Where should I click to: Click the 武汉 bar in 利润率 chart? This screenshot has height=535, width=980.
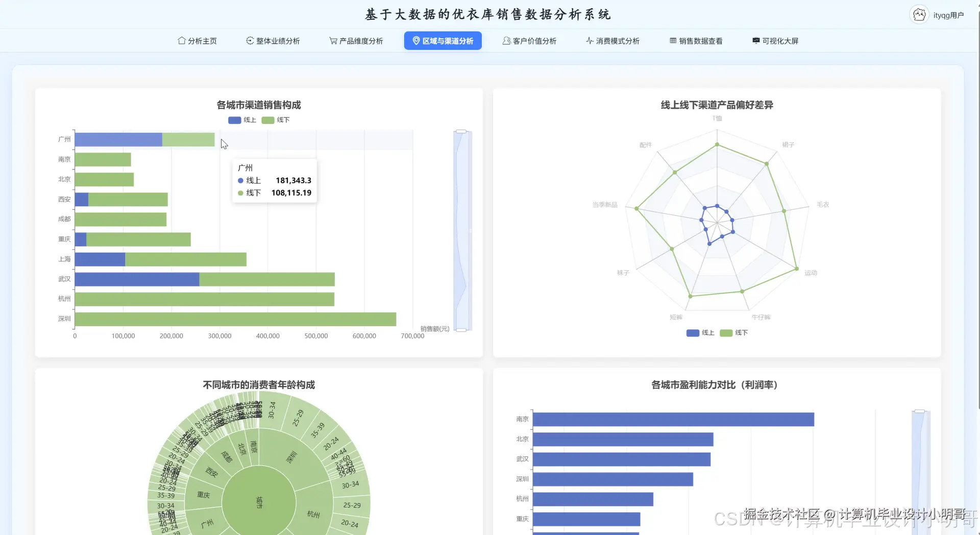point(622,459)
